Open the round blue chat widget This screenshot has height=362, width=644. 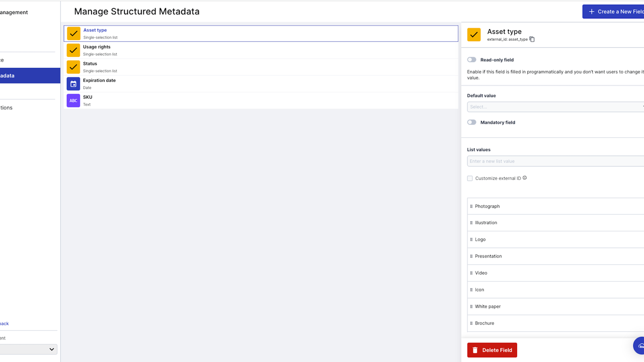pyautogui.click(x=639, y=346)
